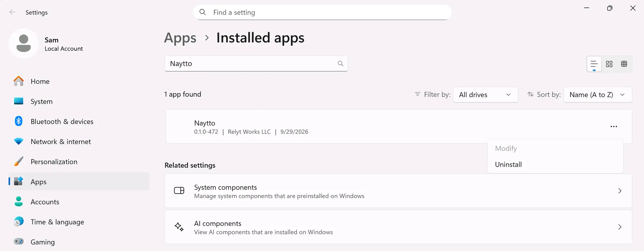Click the sort arrows icon next to Sort by
Image resolution: width=644 pixels, height=251 pixels.
[530, 94]
